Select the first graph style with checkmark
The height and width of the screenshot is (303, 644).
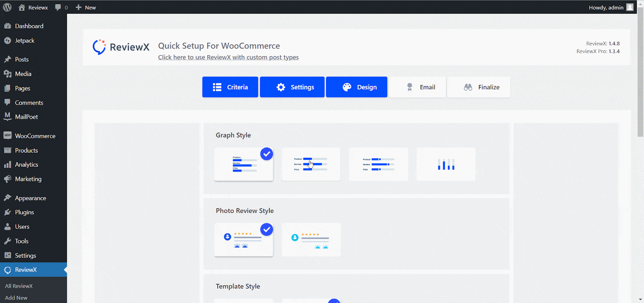244,164
